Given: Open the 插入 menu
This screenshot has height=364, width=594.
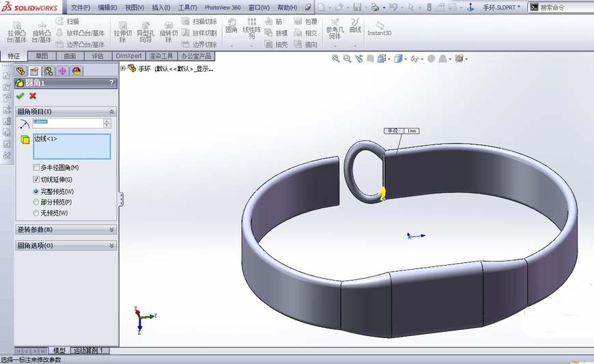Looking at the screenshot, I should tap(161, 8).
